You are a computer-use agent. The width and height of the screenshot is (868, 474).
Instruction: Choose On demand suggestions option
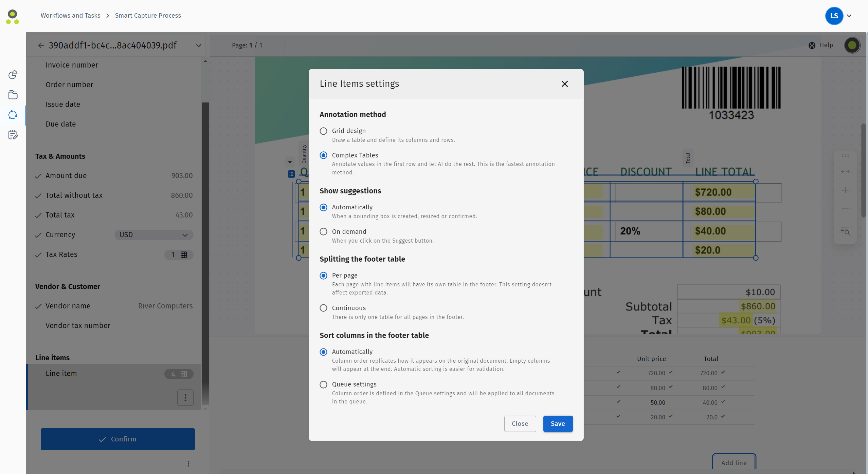[x=324, y=232]
